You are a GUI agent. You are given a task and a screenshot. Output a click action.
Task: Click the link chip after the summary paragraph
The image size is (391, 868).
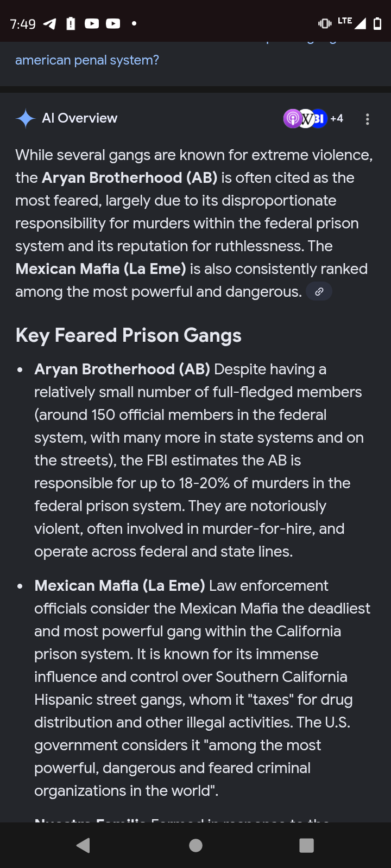(x=319, y=292)
